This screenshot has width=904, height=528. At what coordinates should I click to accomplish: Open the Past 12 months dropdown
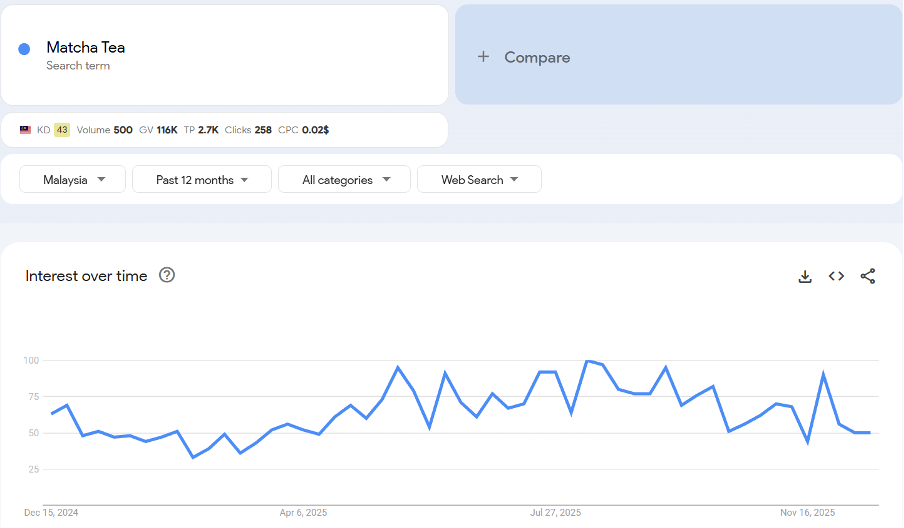coord(202,180)
